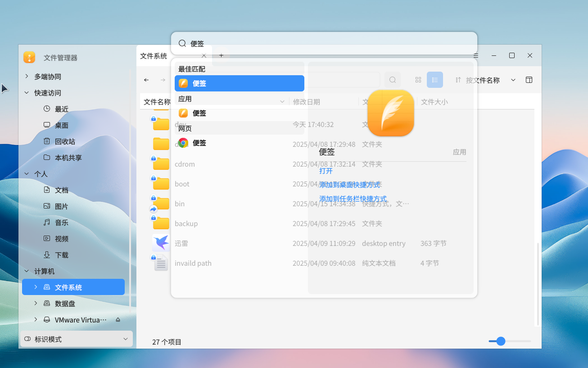Click the sort order arrows icon
Viewport: 588px width, 368px height.
click(458, 80)
